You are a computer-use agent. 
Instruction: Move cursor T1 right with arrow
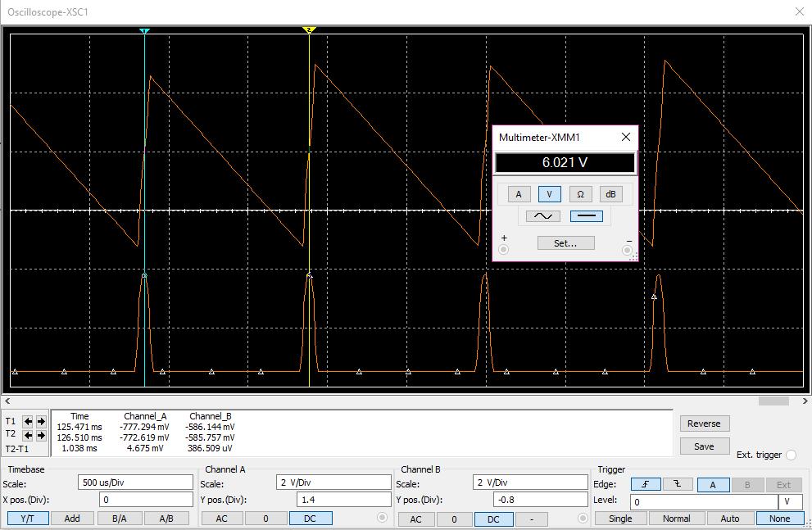pyautogui.click(x=41, y=421)
